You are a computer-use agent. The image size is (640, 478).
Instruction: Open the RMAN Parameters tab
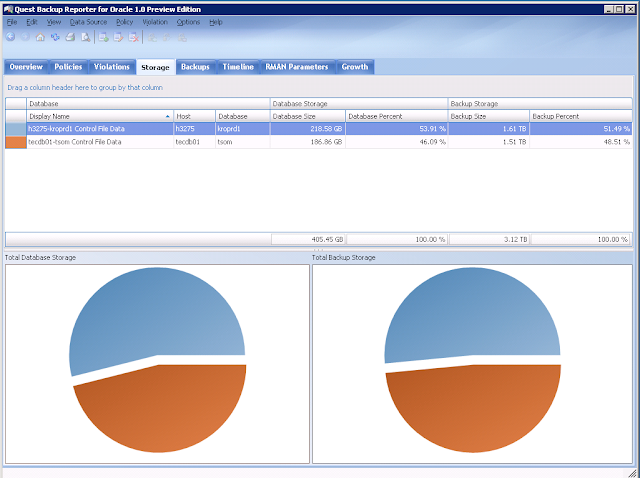[x=297, y=67]
